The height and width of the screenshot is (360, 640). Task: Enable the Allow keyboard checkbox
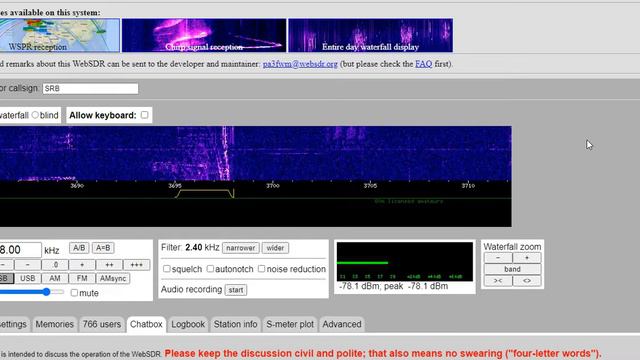pos(144,115)
